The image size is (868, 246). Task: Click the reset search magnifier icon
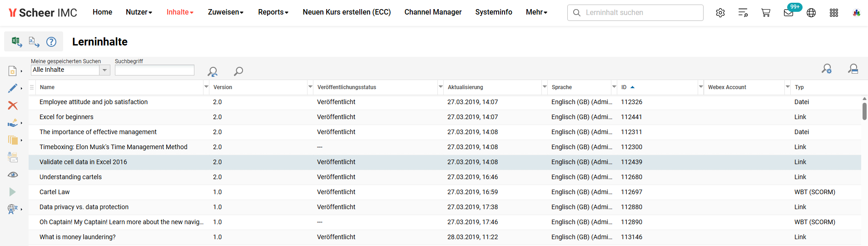coord(213,71)
